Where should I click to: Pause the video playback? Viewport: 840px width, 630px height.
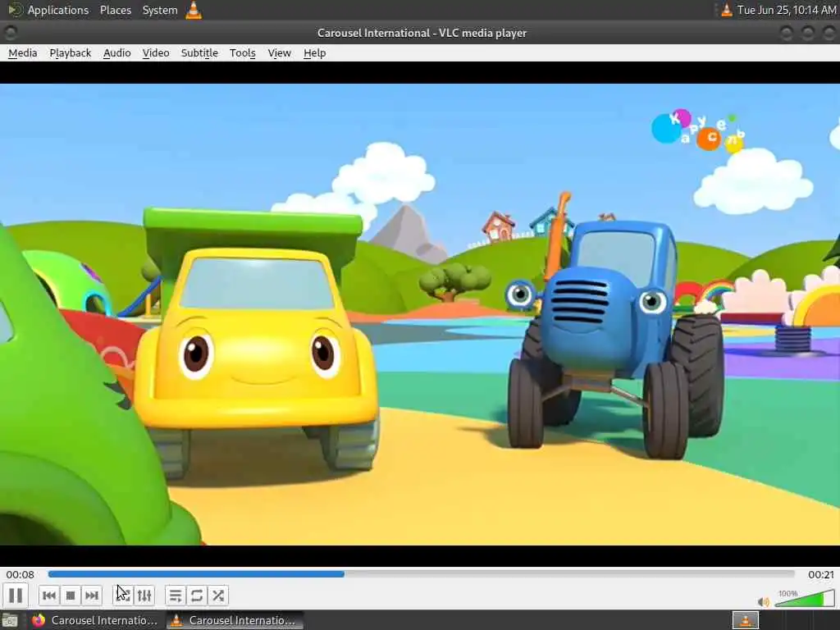[16, 596]
